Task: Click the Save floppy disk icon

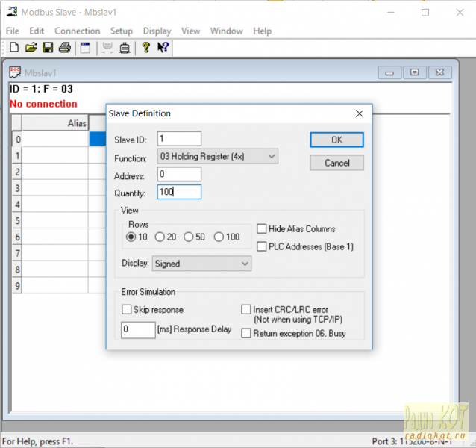Action: coord(48,48)
